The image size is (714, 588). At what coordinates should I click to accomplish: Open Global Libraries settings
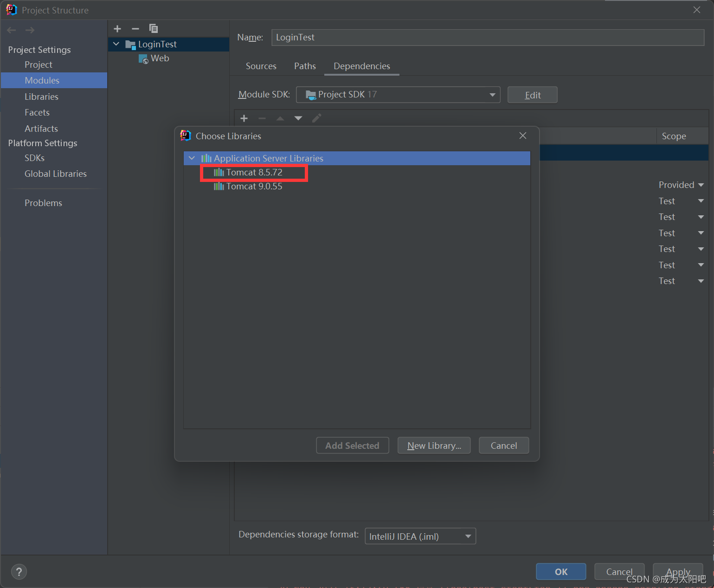(56, 174)
